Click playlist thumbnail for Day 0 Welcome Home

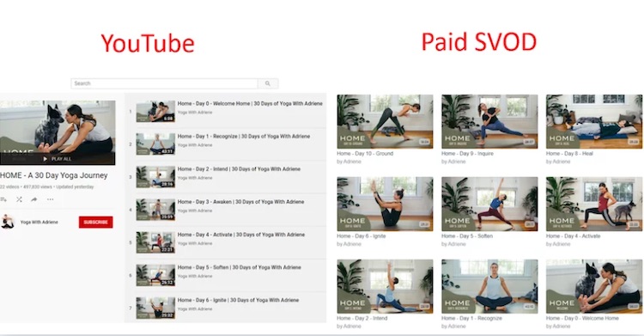[x=155, y=112]
